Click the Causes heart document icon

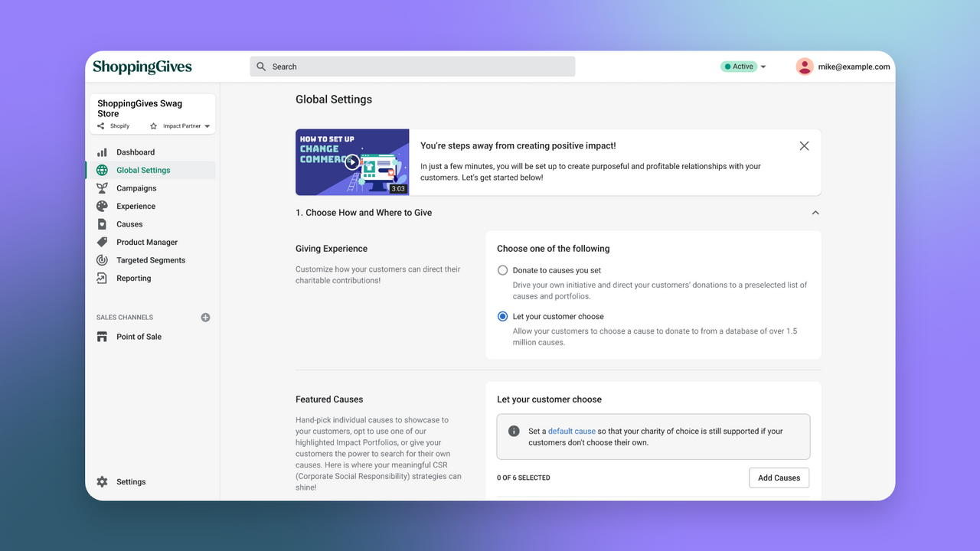click(x=102, y=224)
